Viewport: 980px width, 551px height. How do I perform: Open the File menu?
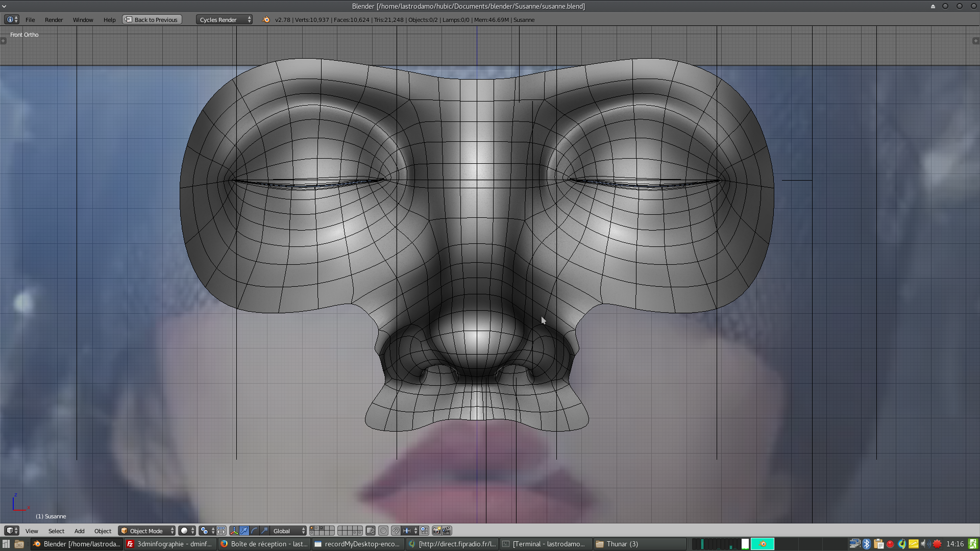pyautogui.click(x=30, y=20)
